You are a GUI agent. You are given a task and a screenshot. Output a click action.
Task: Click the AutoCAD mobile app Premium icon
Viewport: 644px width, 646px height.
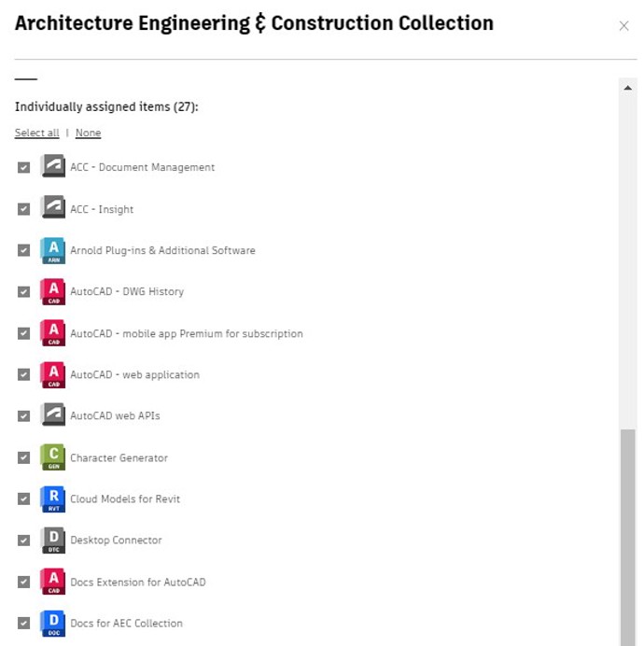53,333
